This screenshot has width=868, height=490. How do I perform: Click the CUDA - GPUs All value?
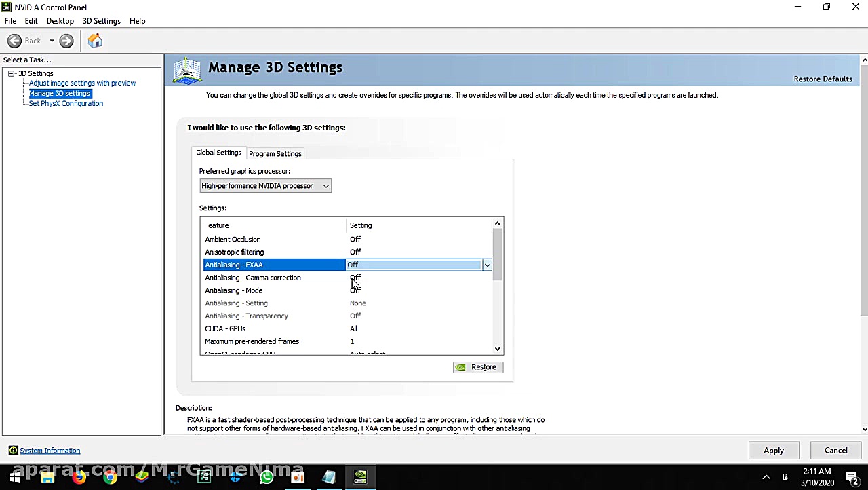pos(353,328)
